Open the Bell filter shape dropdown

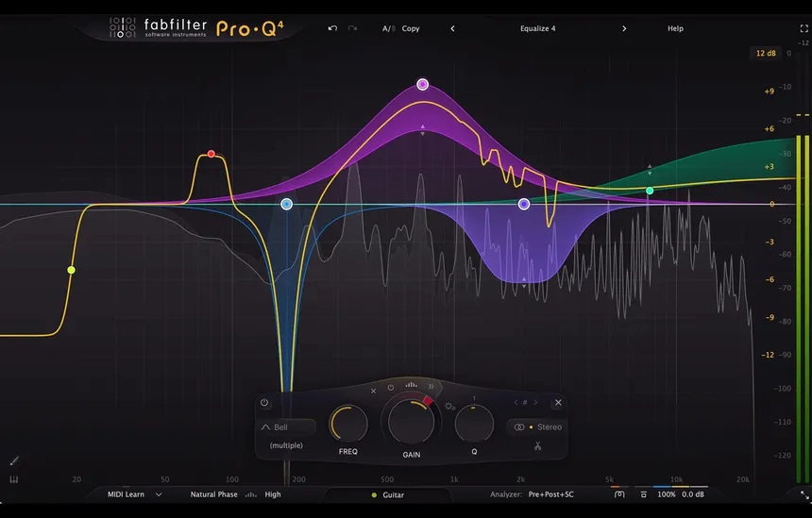(287, 427)
